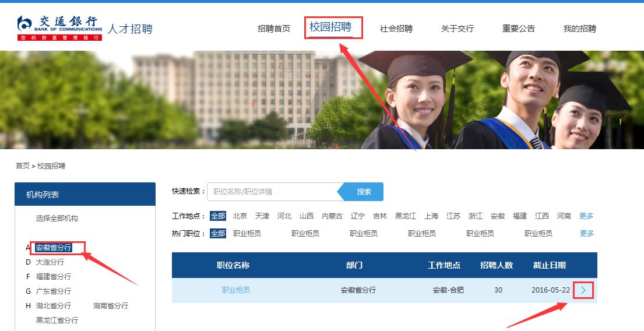Switch to the 校园招聘 tab
Image resolution: width=644 pixels, height=331 pixels.
(330, 27)
